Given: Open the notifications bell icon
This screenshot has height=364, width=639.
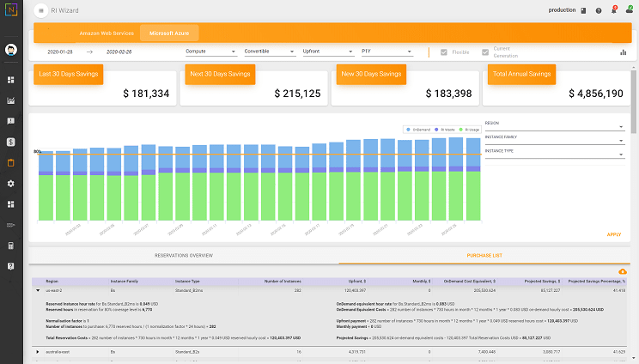Looking at the screenshot, I should coord(614,10).
